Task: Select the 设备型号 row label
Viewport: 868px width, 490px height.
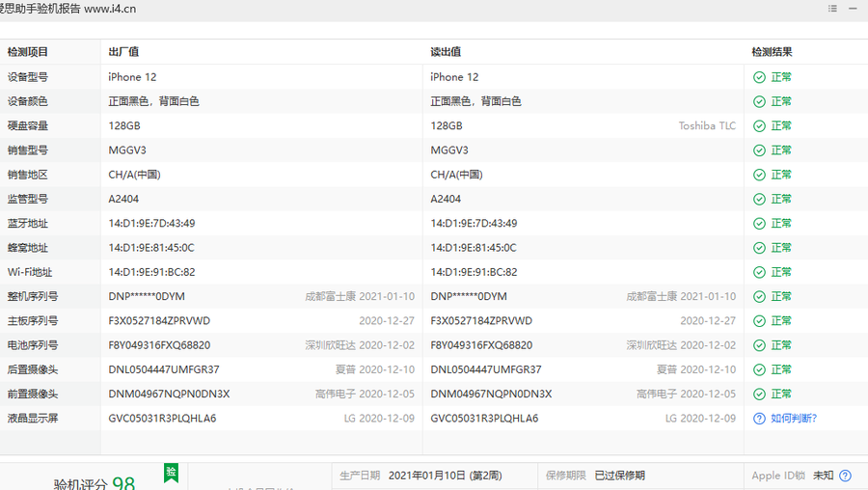Action: pyautogui.click(x=28, y=77)
